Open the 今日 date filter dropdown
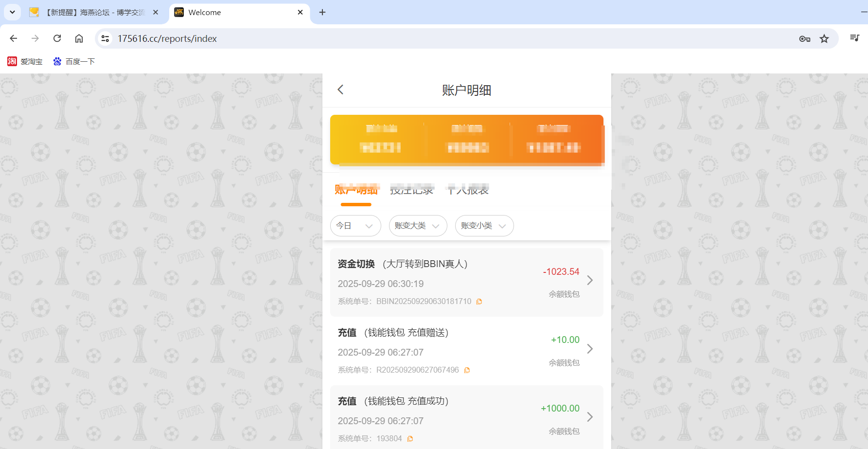 [x=355, y=226]
